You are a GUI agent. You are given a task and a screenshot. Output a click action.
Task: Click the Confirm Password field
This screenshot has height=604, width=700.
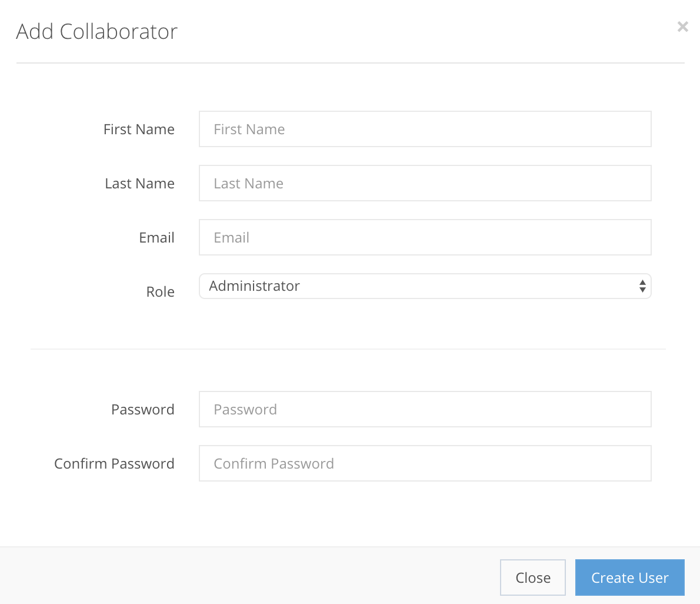point(425,463)
